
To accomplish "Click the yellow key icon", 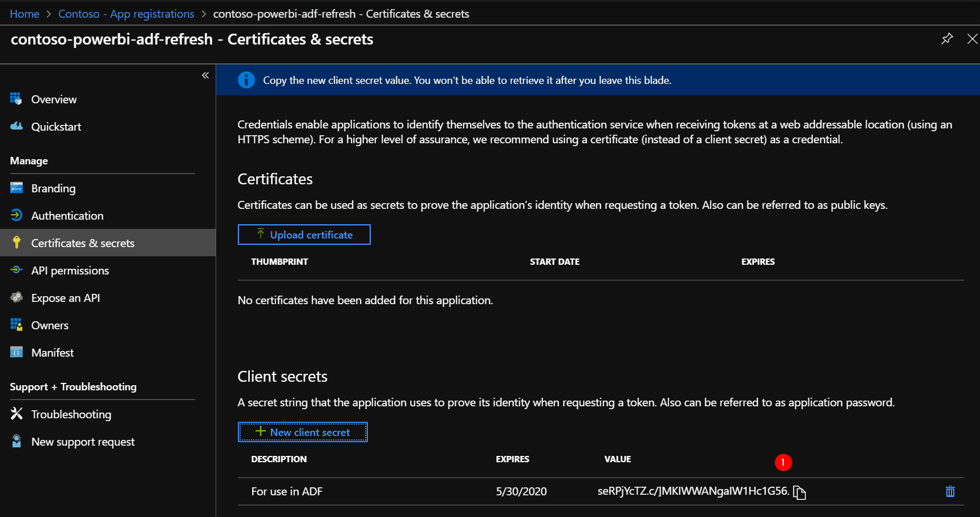I will [17, 243].
